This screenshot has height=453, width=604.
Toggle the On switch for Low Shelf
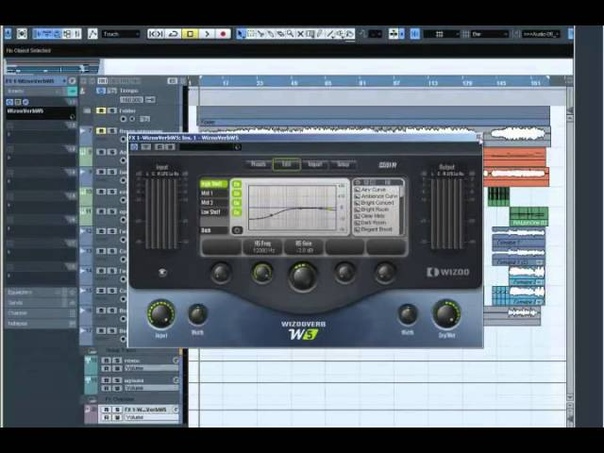pos(237,212)
